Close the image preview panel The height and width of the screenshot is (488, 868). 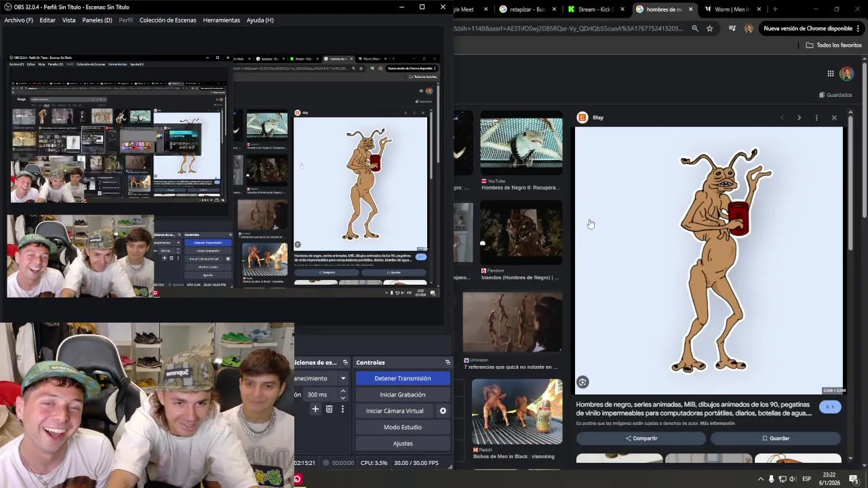pos(834,118)
